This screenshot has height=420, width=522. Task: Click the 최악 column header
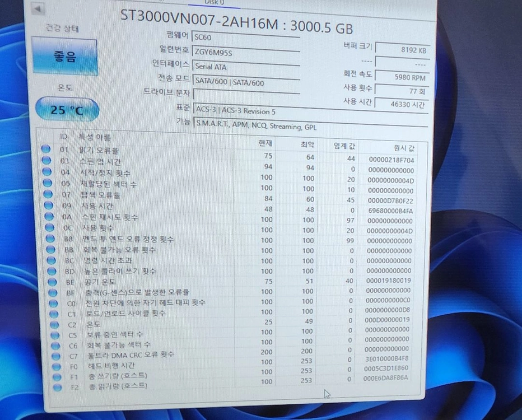click(x=307, y=144)
